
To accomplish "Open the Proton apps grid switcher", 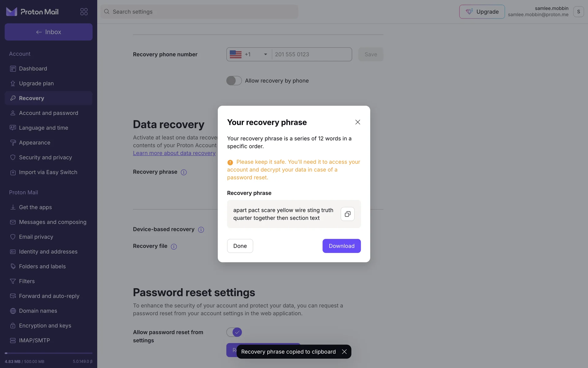I will tap(84, 12).
